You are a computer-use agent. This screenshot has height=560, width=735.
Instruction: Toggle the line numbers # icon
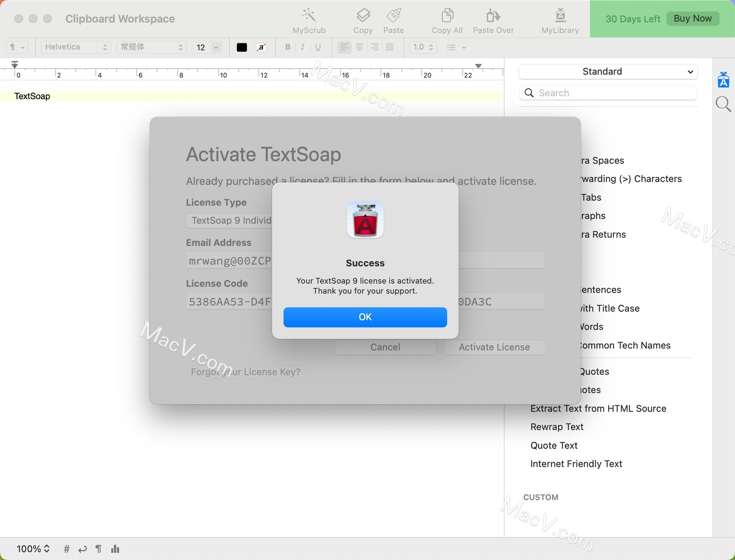pos(67,549)
